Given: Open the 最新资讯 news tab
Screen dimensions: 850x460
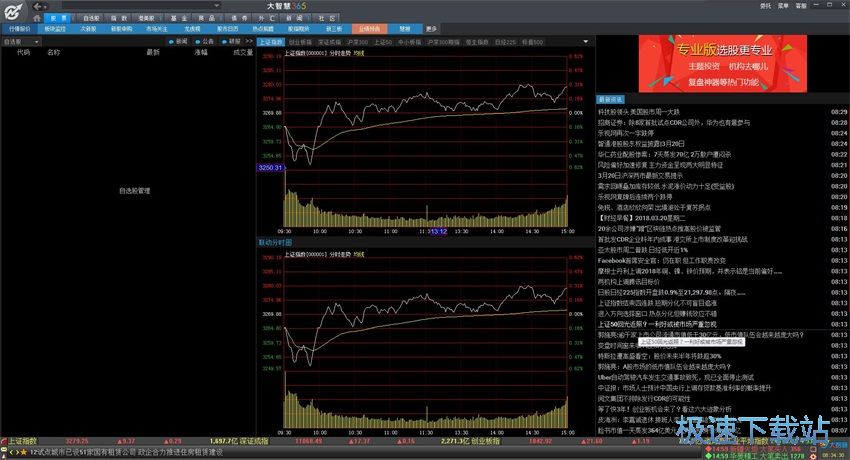Looking at the screenshot, I should [610, 100].
